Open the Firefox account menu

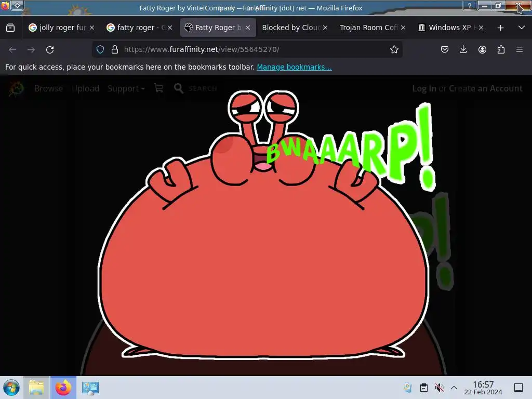tap(482, 49)
